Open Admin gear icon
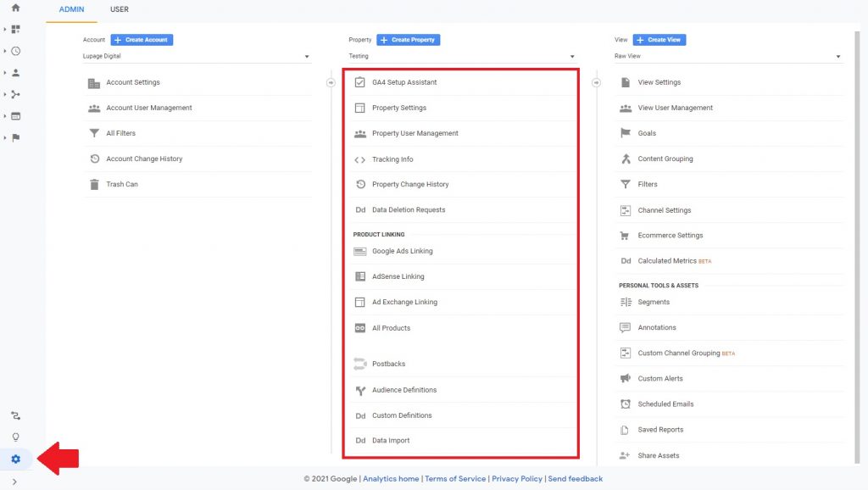Image resolution: width=868 pixels, height=490 pixels. [15, 459]
